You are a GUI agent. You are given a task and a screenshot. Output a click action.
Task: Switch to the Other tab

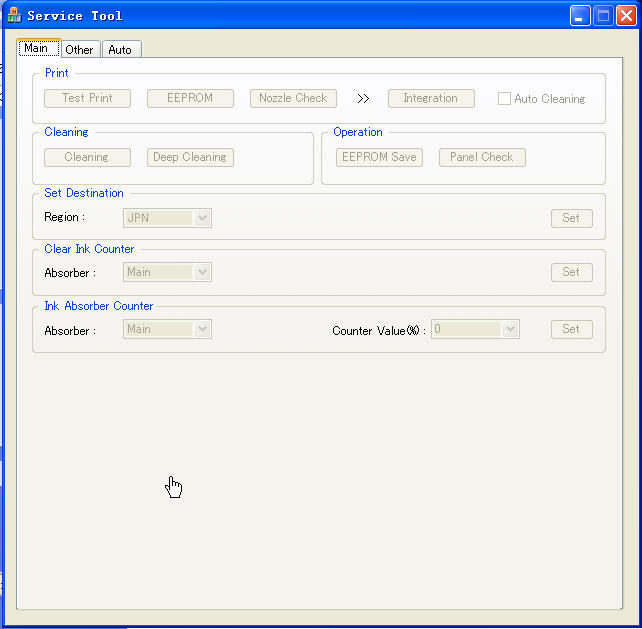79,49
